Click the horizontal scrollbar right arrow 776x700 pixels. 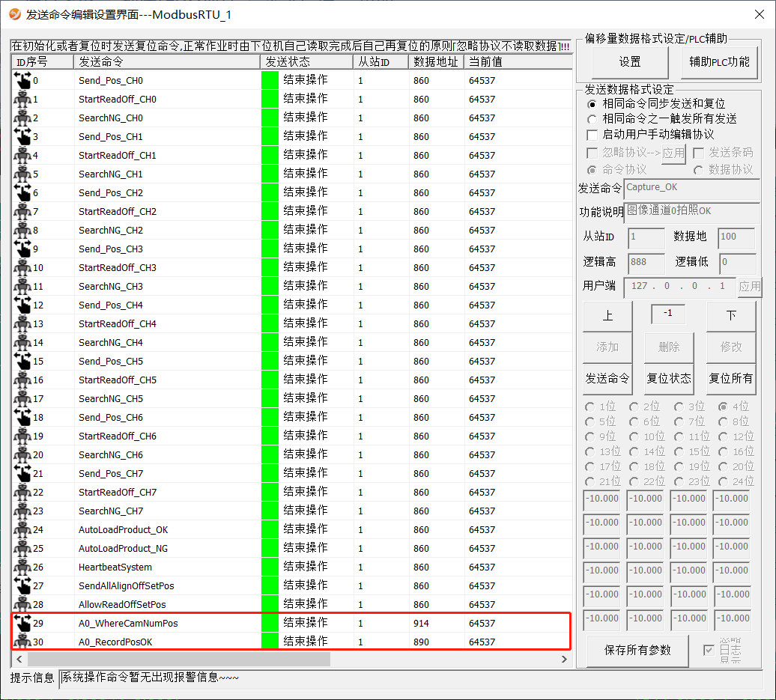pos(565,659)
